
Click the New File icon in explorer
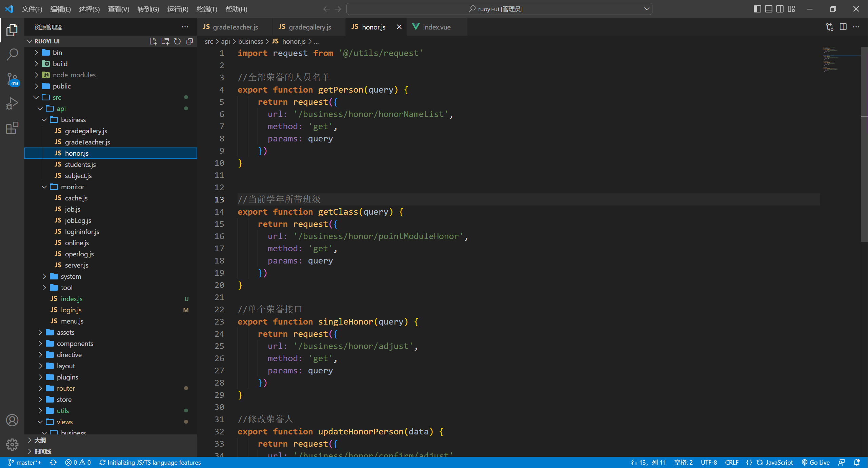(153, 41)
